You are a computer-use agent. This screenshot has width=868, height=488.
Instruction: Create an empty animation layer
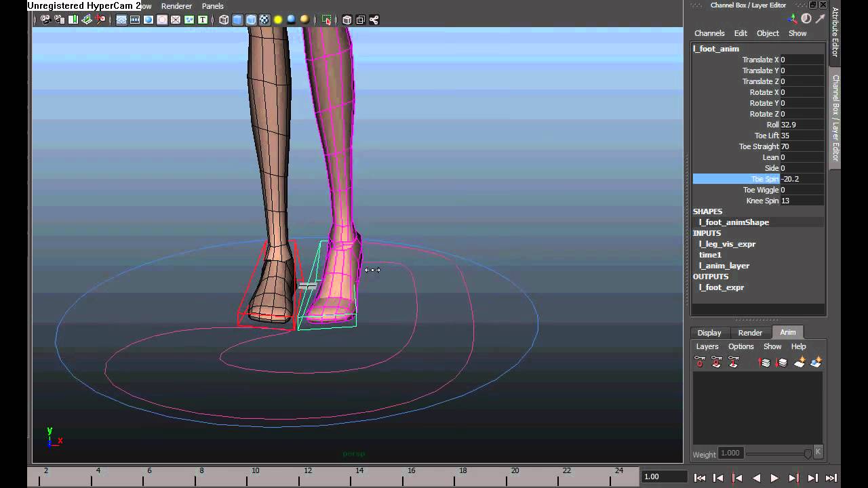pos(800,362)
